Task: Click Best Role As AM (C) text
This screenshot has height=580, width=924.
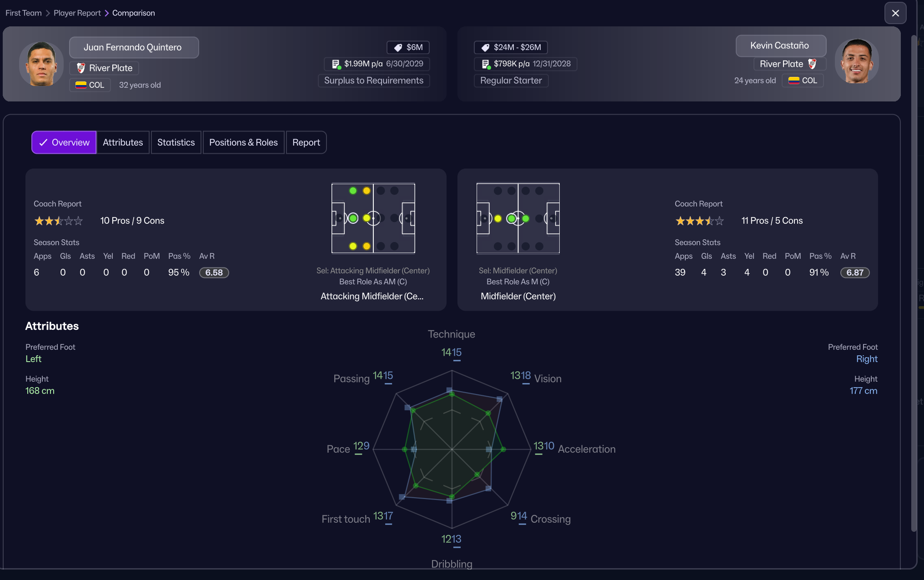Action: click(373, 282)
